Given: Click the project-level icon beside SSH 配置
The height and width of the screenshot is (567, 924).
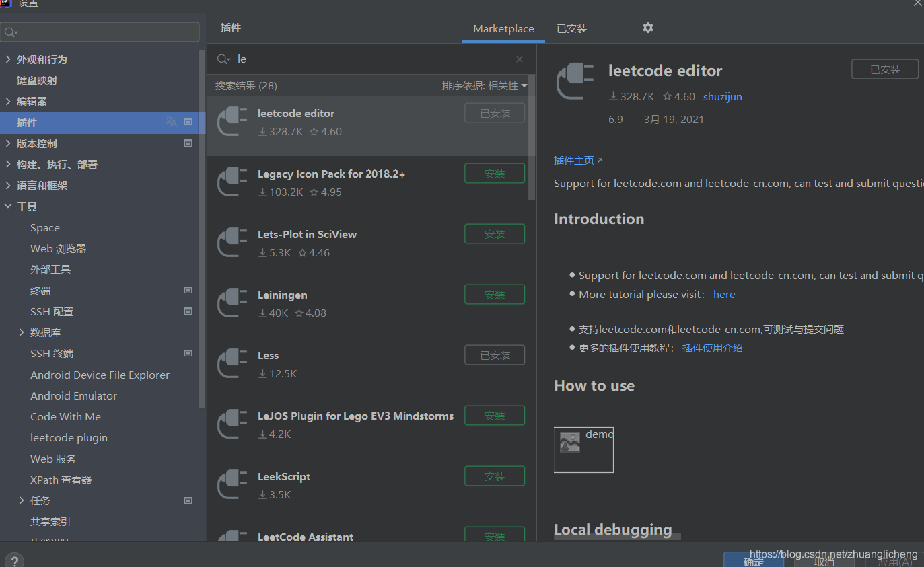Looking at the screenshot, I should 188,311.
